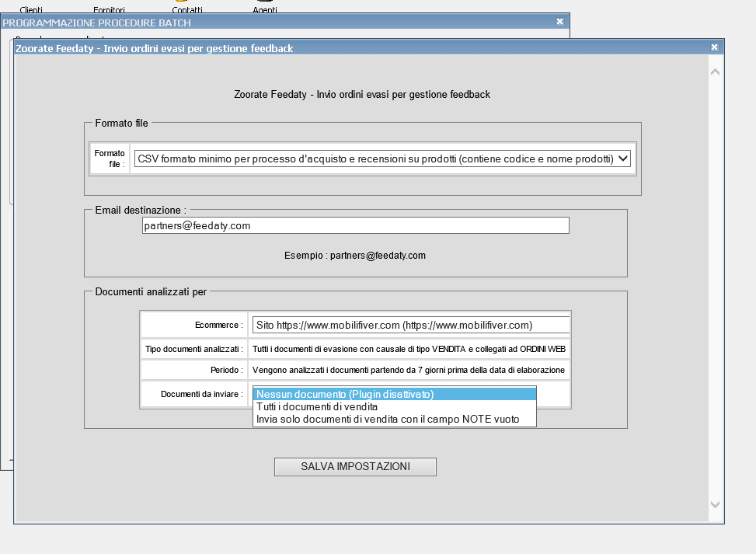
Task: Open the Formato file dropdown
Action: tap(382, 159)
